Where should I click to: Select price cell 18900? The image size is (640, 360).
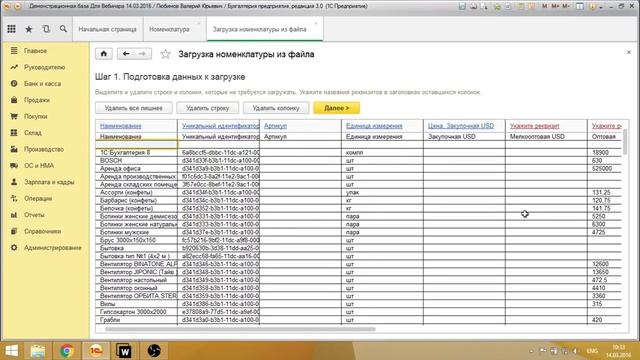click(x=604, y=152)
